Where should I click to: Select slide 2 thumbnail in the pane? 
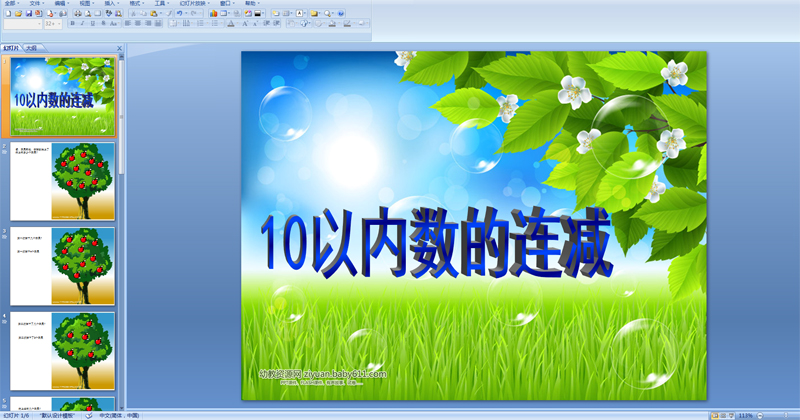[62, 182]
